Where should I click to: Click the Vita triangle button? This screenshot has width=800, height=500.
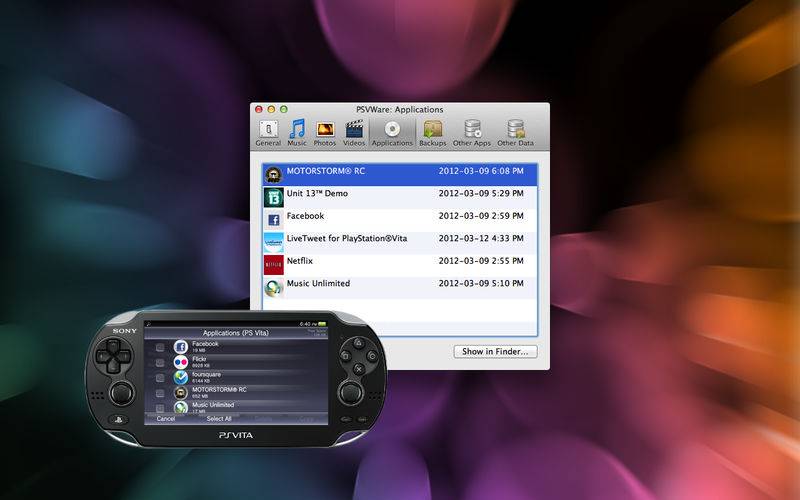click(x=359, y=343)
